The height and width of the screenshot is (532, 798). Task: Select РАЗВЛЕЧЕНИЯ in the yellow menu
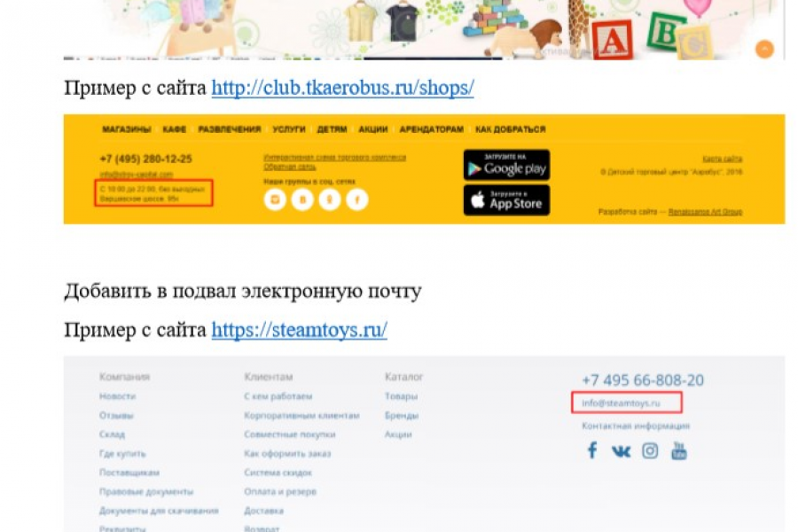point(230,129)
